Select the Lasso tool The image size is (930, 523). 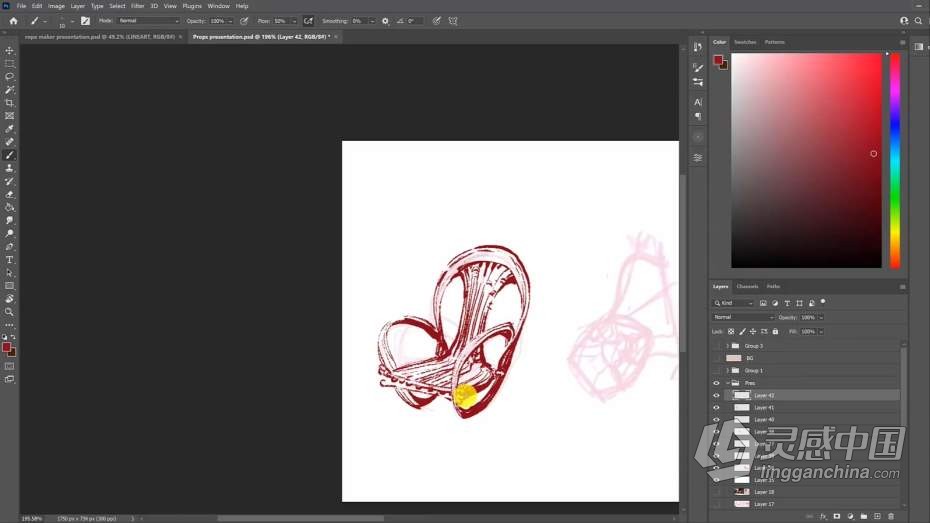coord(10,77)
